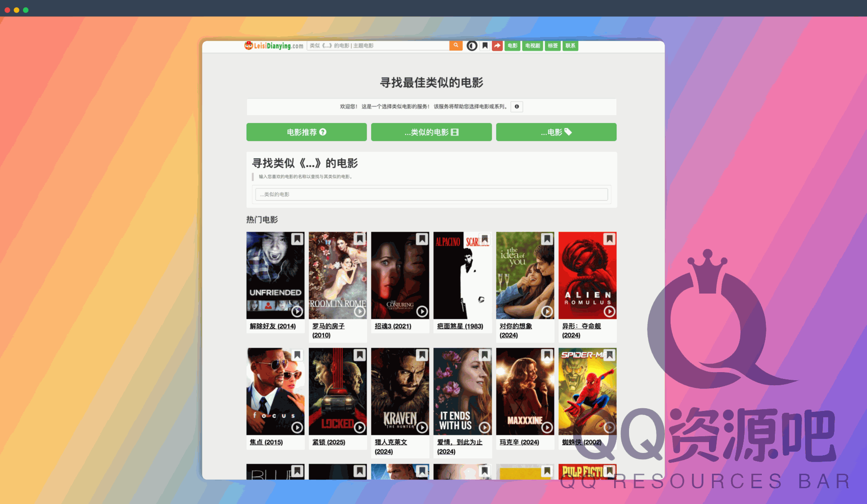Open the 电视剧 navigation section
Viewport: 867px width, 504px height.
tap(532, 45)
